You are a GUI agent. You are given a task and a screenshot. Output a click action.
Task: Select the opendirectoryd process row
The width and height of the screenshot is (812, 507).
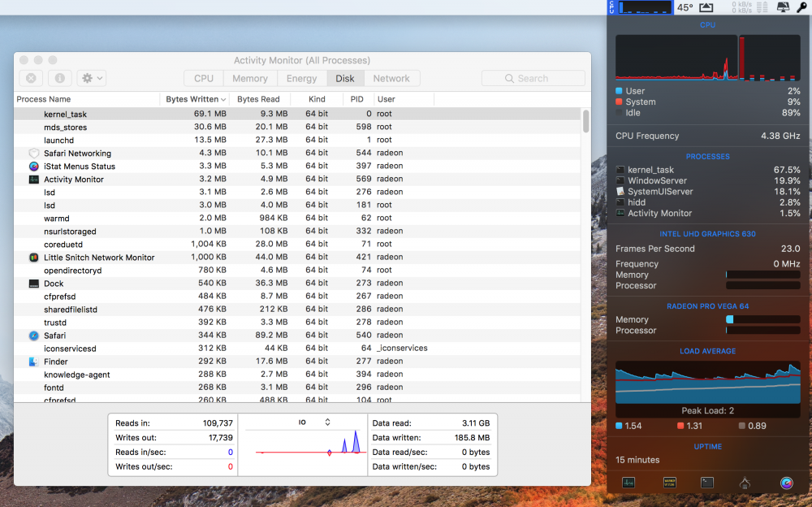pyautogui.click(x=298, y=270)
